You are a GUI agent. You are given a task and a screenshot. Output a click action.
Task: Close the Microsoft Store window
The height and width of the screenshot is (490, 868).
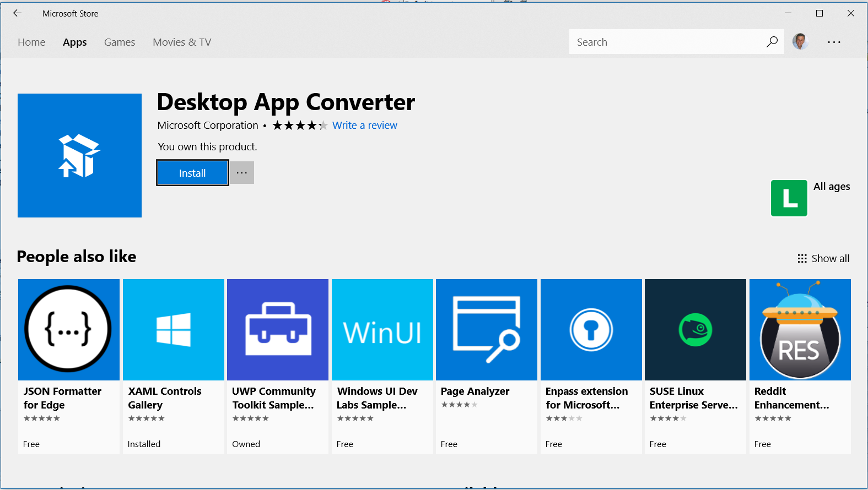coord(851,13)
